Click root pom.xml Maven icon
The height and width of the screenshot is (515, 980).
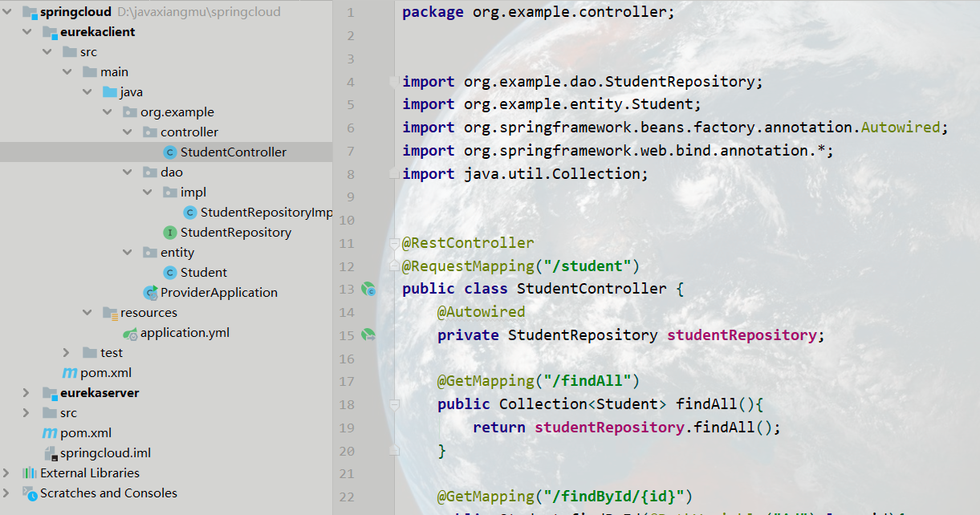tap(50, 433)
